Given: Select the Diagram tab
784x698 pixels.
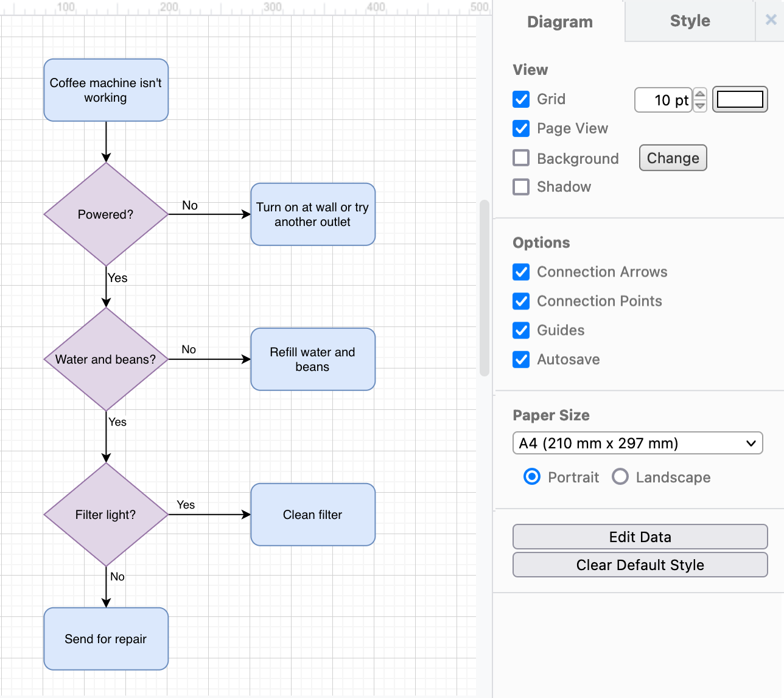Looking at the screenshot, I should pos(559,21).
